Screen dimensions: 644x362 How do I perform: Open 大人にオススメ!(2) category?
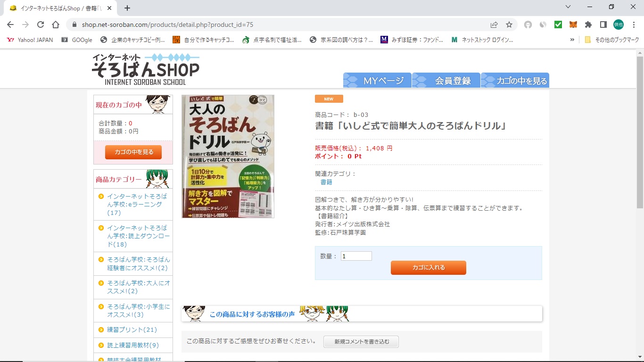click(x=139, y=287)
